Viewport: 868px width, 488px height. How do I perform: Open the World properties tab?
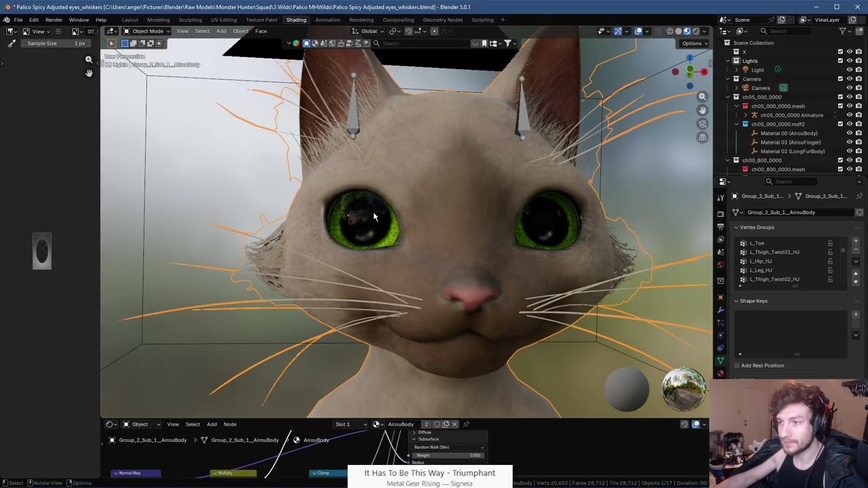point(720,265)
